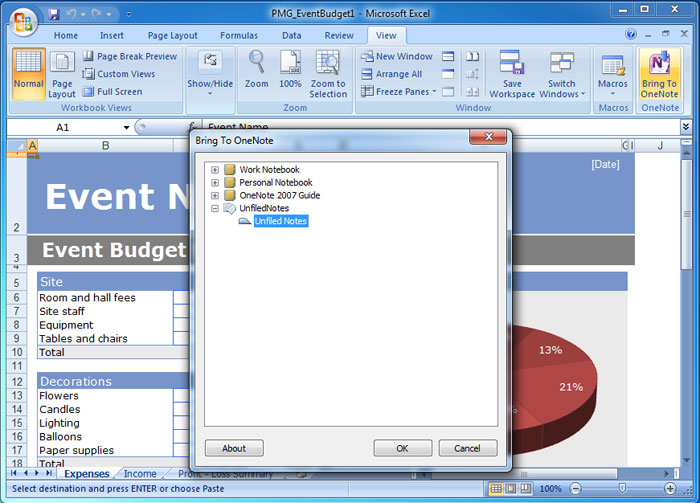The image size is (700, 503).
Task: Set zoom to 100% in ribbon
Action: point(290,69)
